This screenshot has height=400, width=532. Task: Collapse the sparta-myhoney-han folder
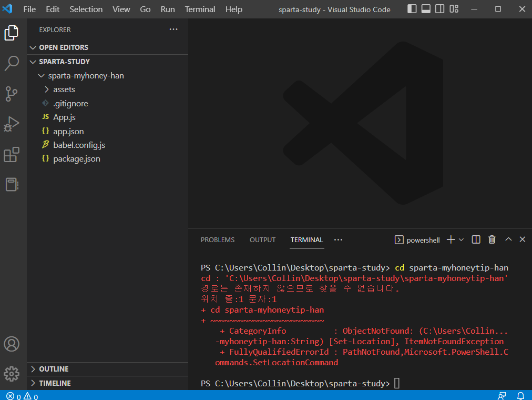(x=108, y=76)
